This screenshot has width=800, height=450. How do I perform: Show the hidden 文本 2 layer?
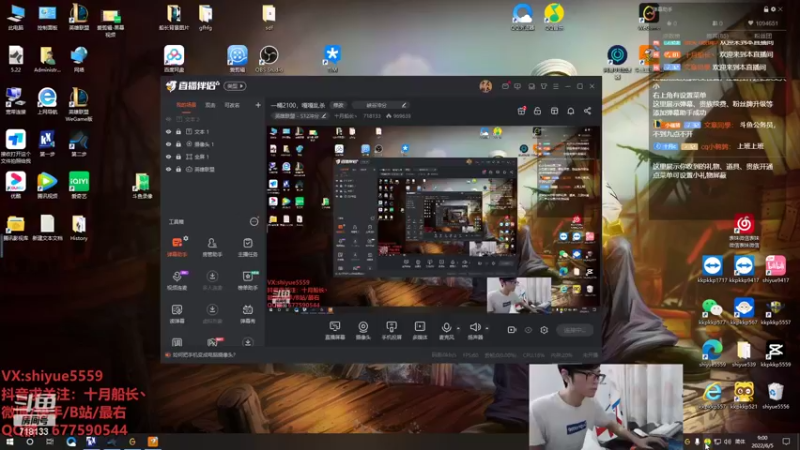168,119
